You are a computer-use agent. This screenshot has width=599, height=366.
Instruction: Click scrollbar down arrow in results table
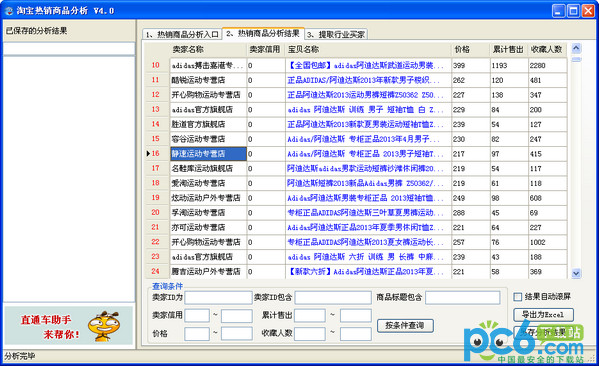tap(576, 273)
